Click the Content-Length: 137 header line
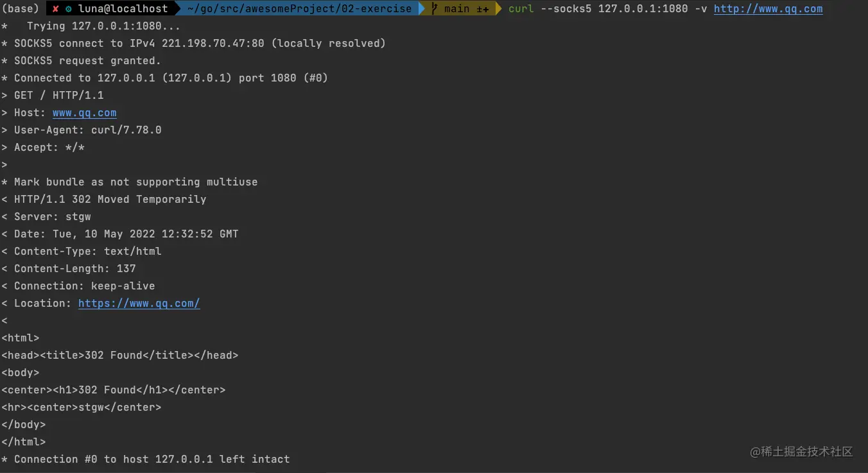This screenshot has width=868, height=473. coord(69,269)
